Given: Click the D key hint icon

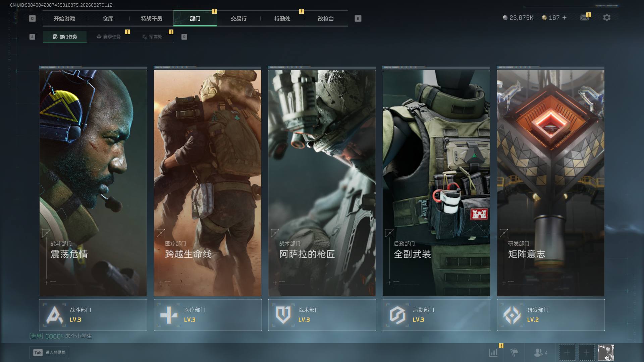Looking at the screenshot, I should pyautogui.click(x=184, y=37).
